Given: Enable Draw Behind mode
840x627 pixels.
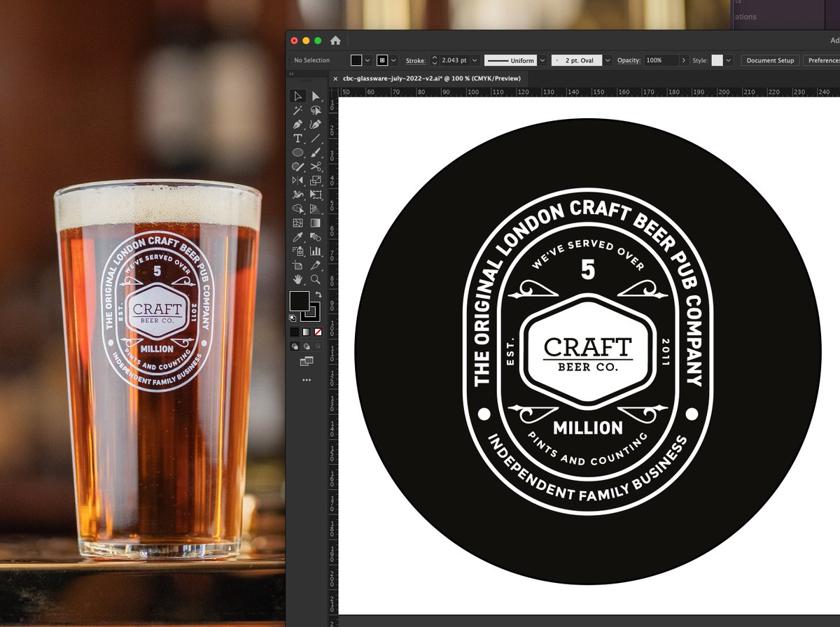Looking at the screenshot, I should (x=307, y=345).
